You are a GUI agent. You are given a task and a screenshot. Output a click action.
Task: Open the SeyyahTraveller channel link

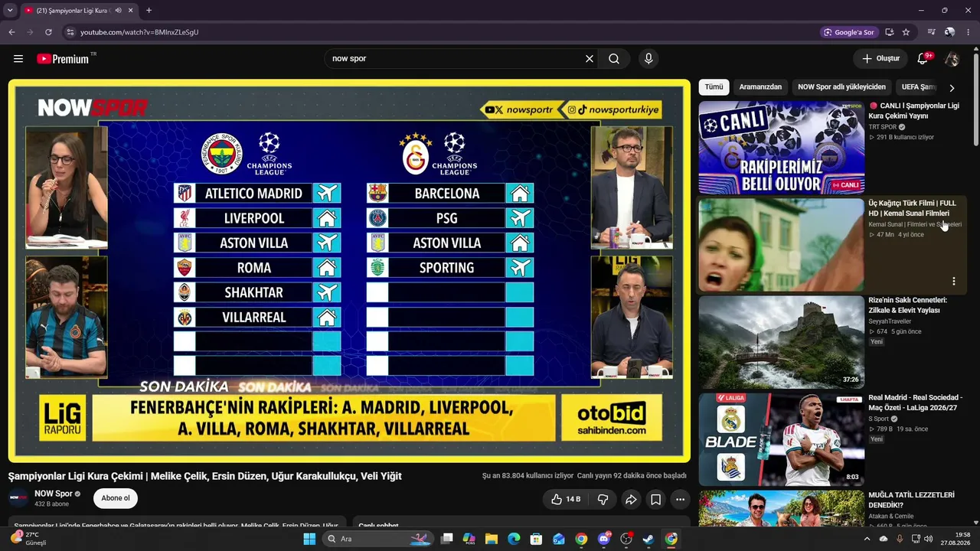(x=890, y=321)
